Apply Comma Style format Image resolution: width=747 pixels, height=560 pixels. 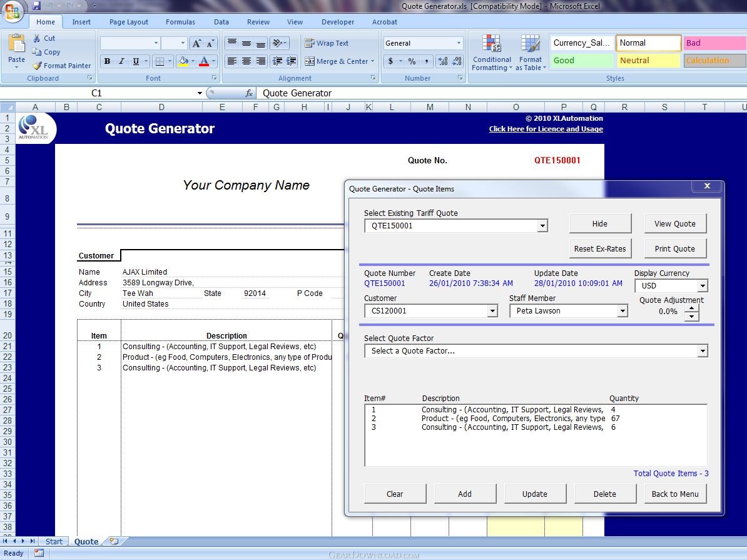coord(427,61)
